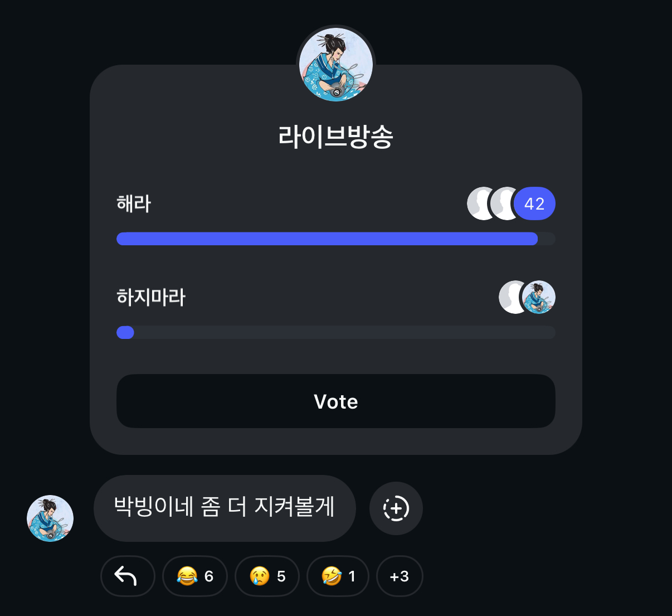Image resolution: width=672 pixels, height=616 pixels.
Task: Click the kimono voter avatar for 하지마라
Action: [x=539, y=297]
